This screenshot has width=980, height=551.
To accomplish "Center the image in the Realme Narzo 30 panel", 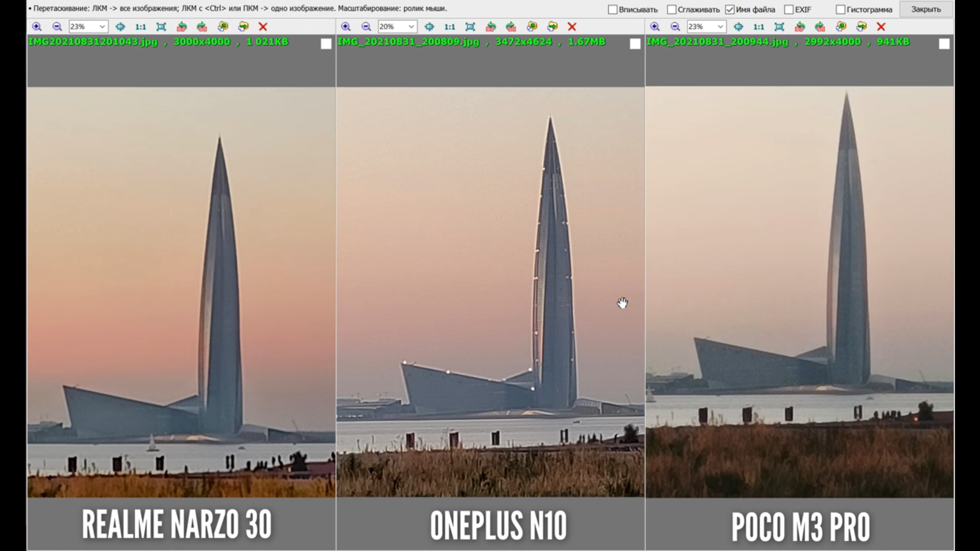I will pyautogui.click(x=120, y=27).
